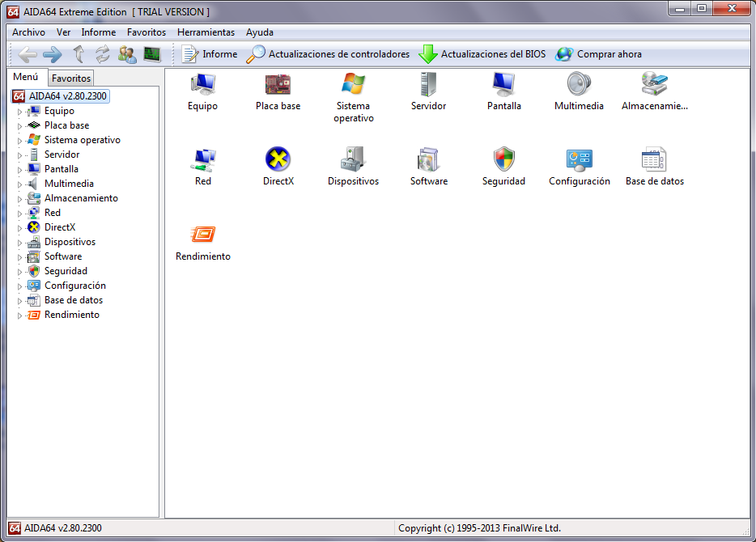Expand the DirectX tree node
The height and width of the screenshot is (542, 756).
pos(19,228)
